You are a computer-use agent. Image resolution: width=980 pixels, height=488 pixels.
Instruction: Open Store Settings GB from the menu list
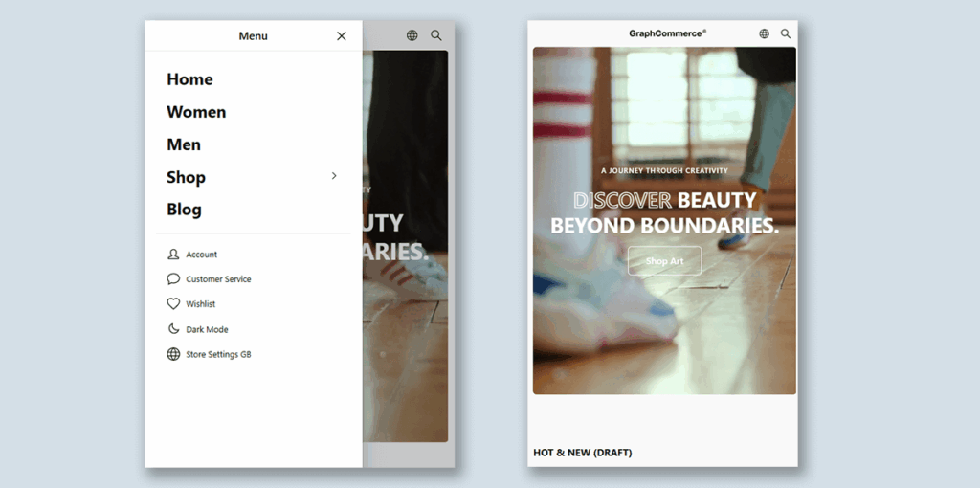click(217, 354)
